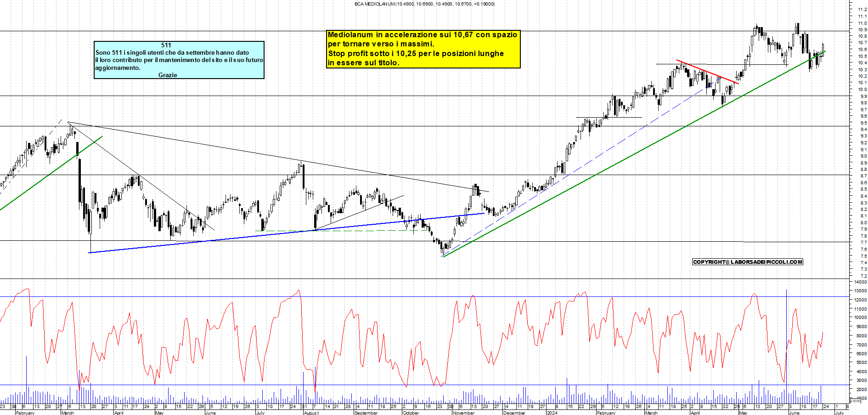Click the 9.5 price axis label
This screenshot has width=868, height=415.
click(x=863, y=123)
